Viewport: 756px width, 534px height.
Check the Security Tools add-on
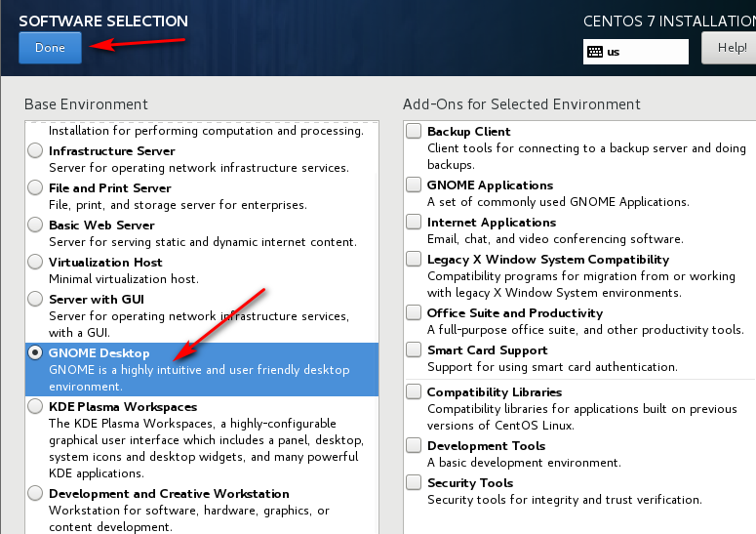click(x=414, y=482)
